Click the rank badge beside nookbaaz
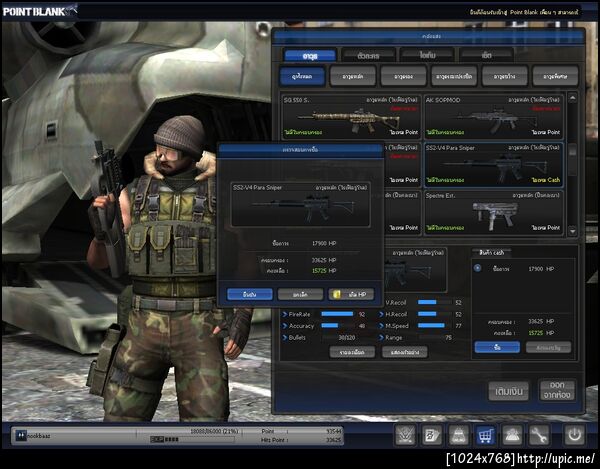 pos(21,435)
